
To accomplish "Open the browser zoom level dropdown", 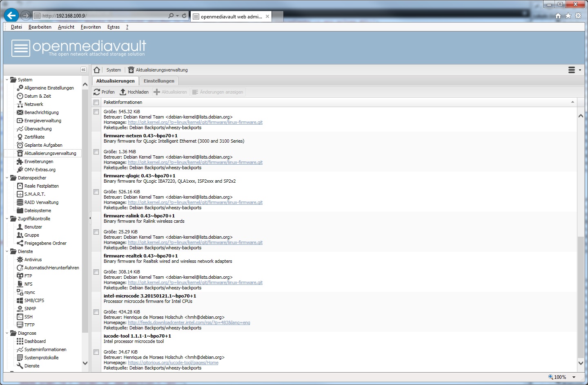I will [574, 377].
